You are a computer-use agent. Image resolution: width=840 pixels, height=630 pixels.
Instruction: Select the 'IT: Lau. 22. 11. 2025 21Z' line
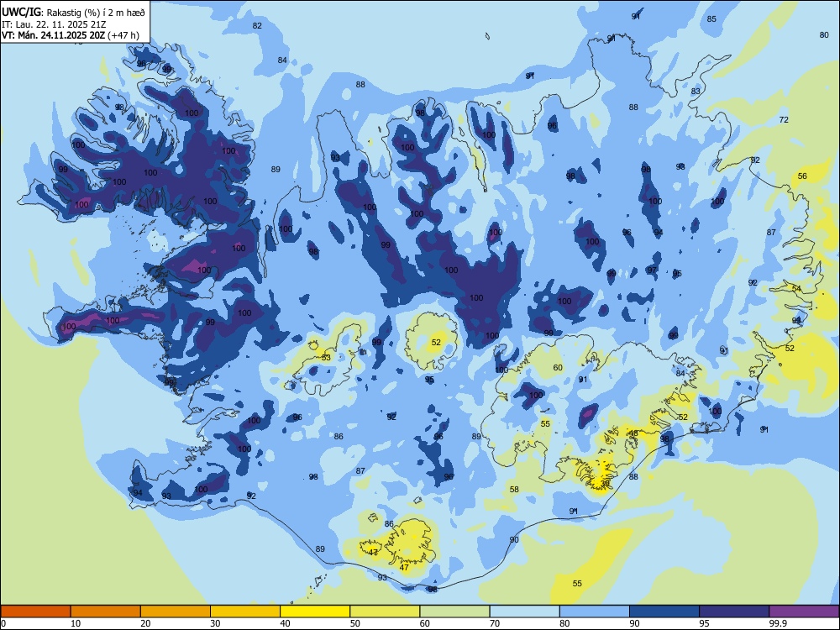tap(54, 24)
